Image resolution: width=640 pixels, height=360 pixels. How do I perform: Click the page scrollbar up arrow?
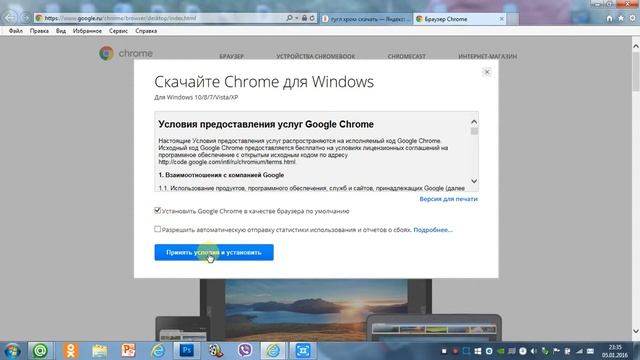(x=636, y=46)
